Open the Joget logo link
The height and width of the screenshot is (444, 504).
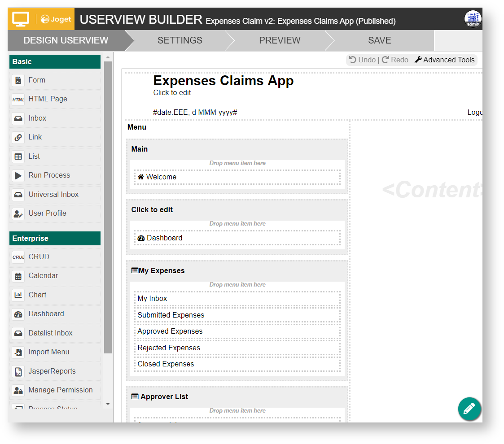(x=56, y=19)
